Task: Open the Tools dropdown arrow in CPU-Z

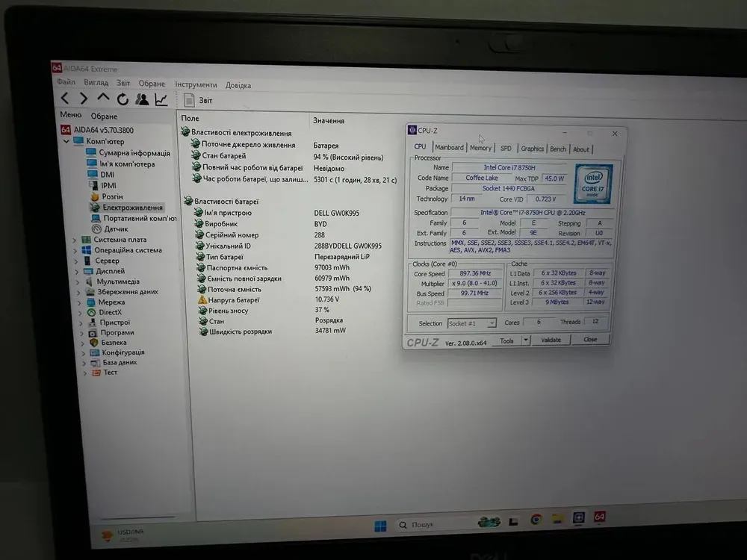Action: [525, 340]
